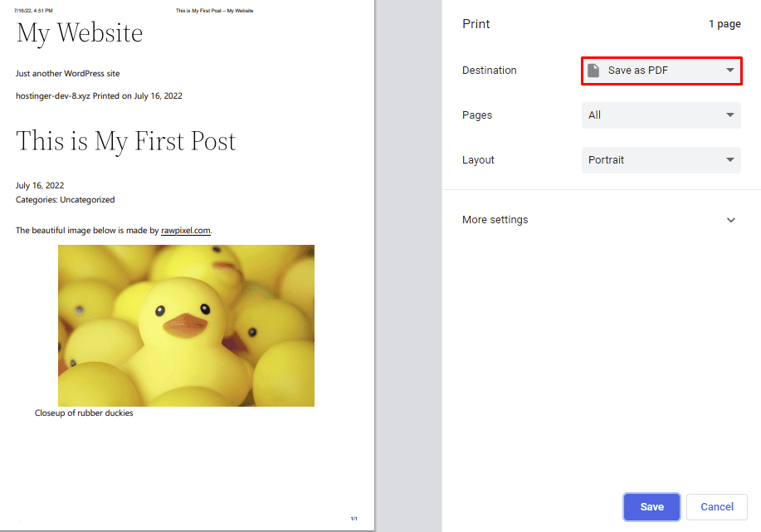Image resolution: width=761 pixels, height=532 pixels.
Task: Click the 1 page count label
Action: tap(724, 23)
